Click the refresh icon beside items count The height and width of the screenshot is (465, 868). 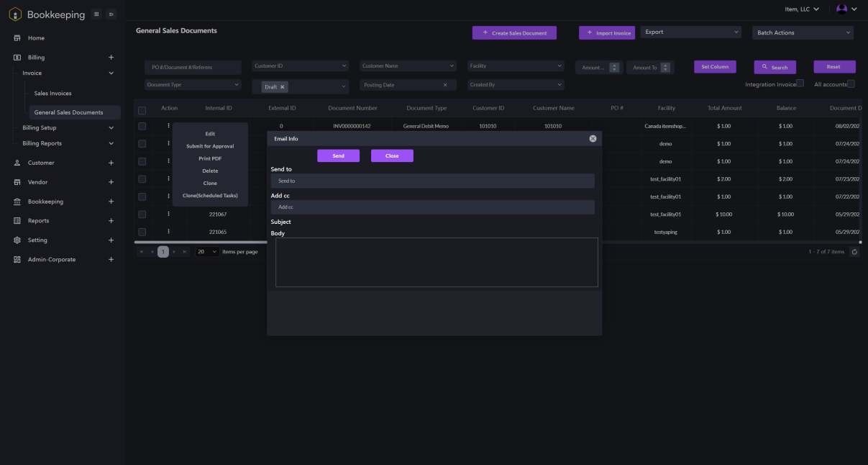coord(854,252)
